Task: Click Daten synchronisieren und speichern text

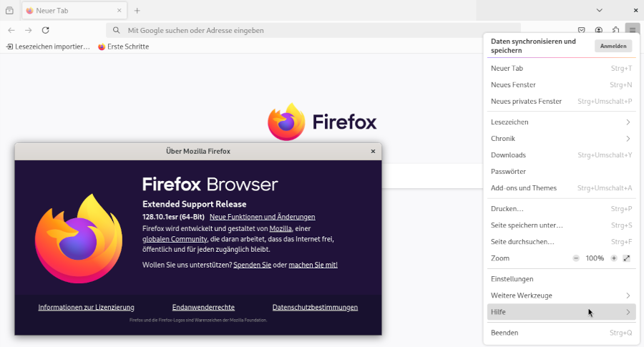Action: click(x=533, y=46)
